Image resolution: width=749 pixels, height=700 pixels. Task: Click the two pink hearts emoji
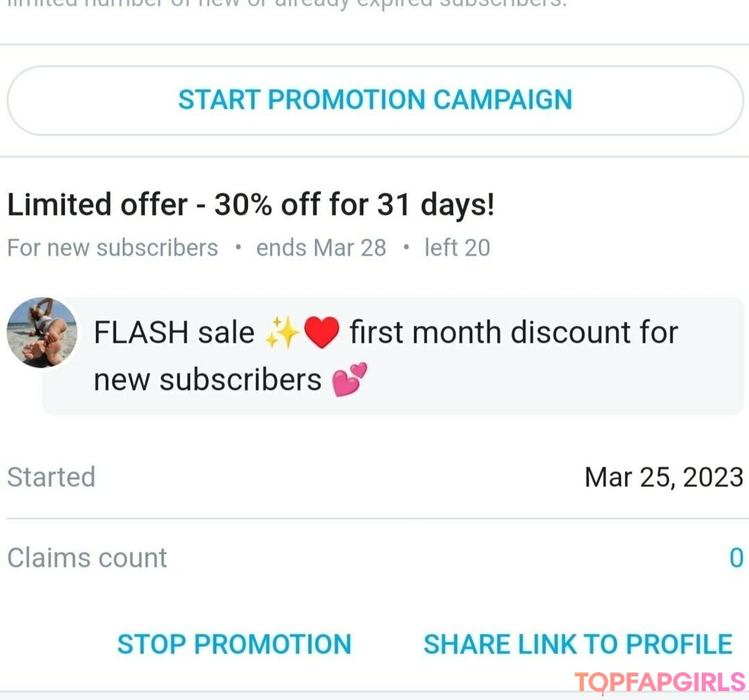(350, 380)
